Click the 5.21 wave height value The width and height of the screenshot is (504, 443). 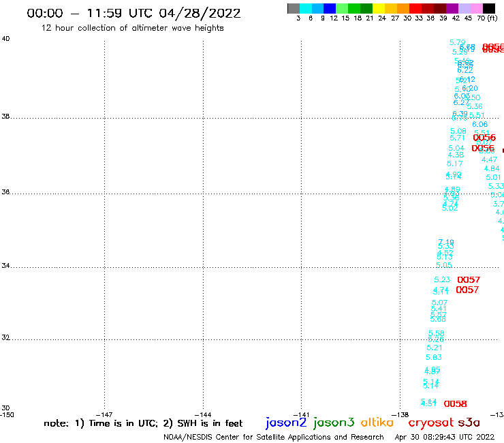435,348
